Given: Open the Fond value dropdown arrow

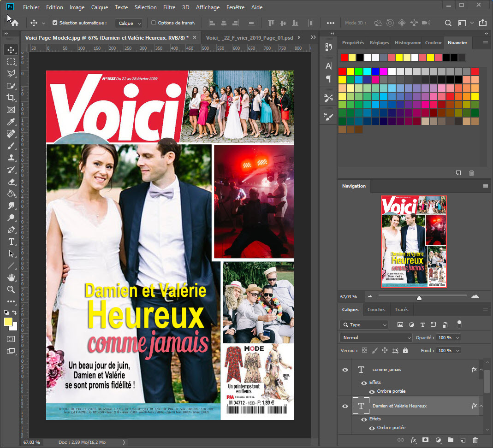Looking at the screenshot, I should click(458, 351).
